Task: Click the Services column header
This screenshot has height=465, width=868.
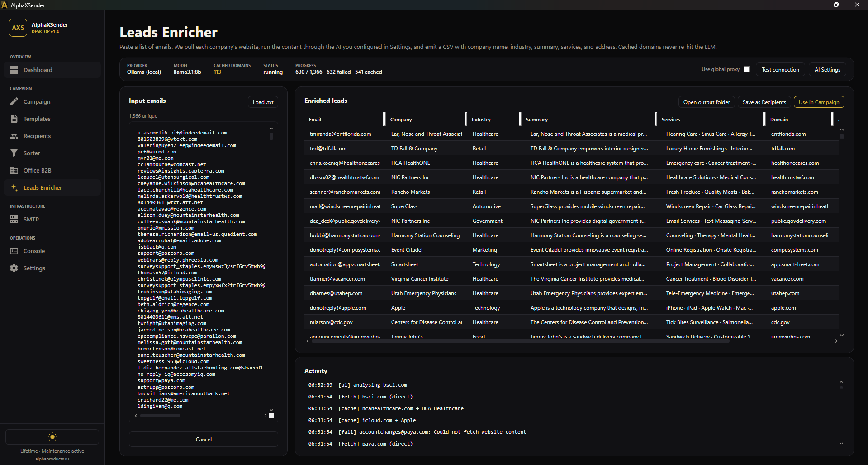Action: (x=710, y=120)
